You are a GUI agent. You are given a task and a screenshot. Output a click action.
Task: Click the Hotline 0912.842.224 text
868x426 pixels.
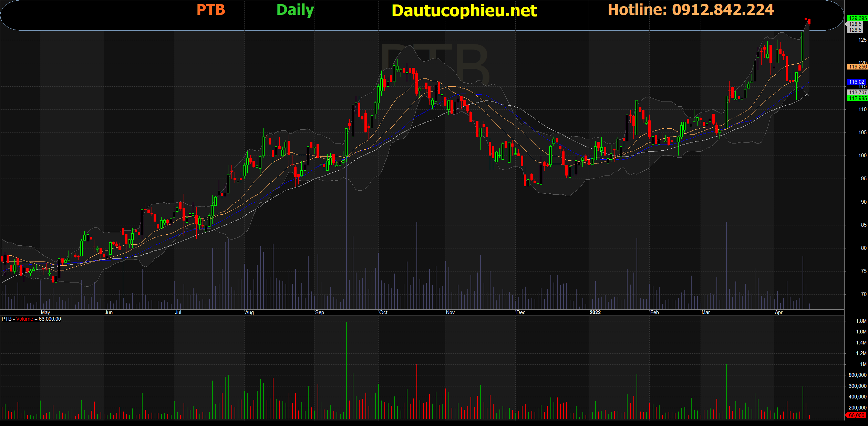pos(691,10)
